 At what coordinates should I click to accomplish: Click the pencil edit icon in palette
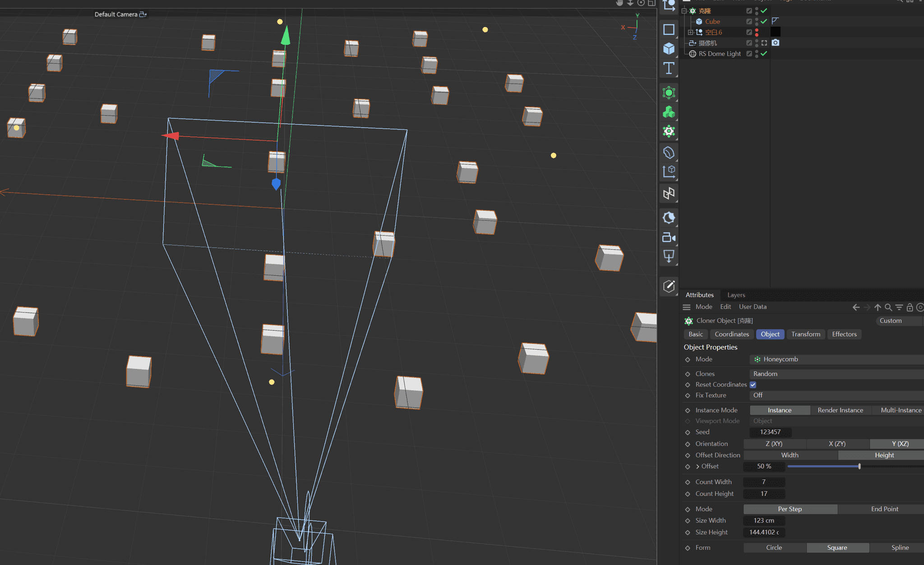point(669,286)
